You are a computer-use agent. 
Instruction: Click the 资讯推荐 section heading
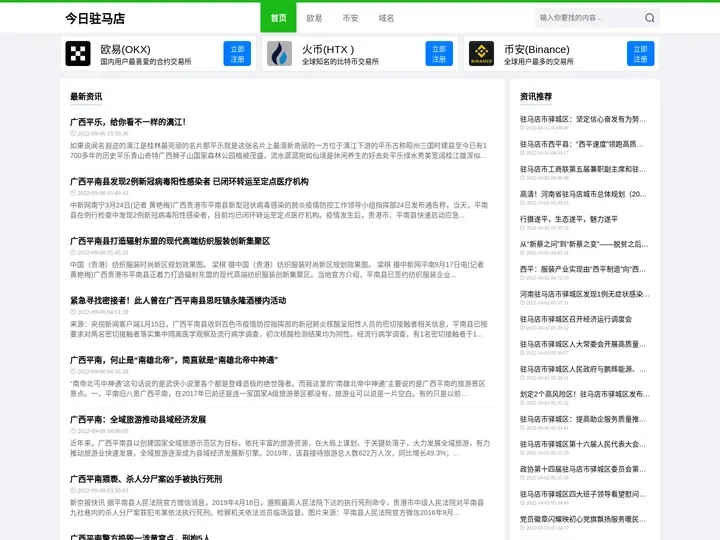point(536,96)
